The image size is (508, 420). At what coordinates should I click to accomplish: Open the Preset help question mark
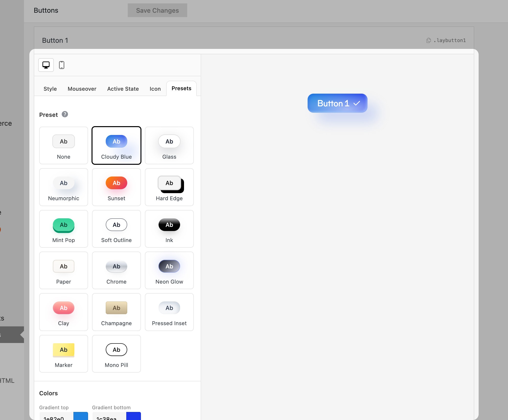coord(65,114)
